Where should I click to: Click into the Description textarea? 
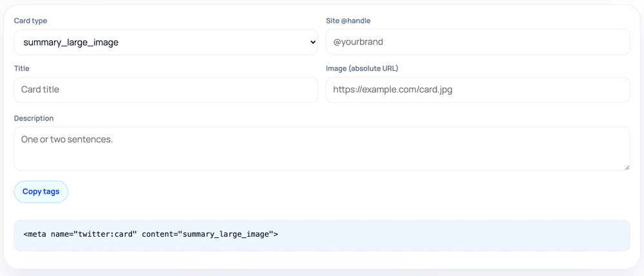[x=321, y=149]
